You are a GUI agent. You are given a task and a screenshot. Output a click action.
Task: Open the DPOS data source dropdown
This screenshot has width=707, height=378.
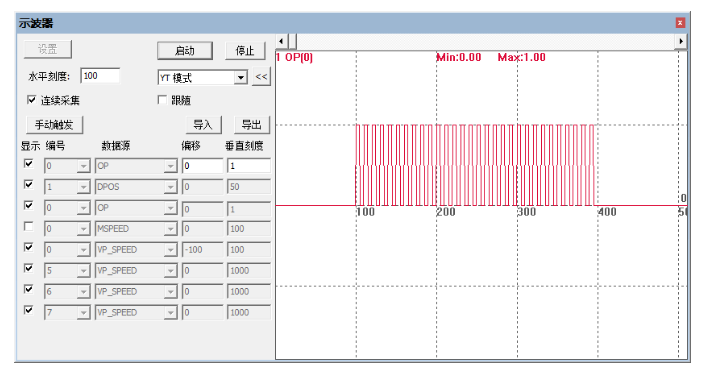click(x=170, y=187)
